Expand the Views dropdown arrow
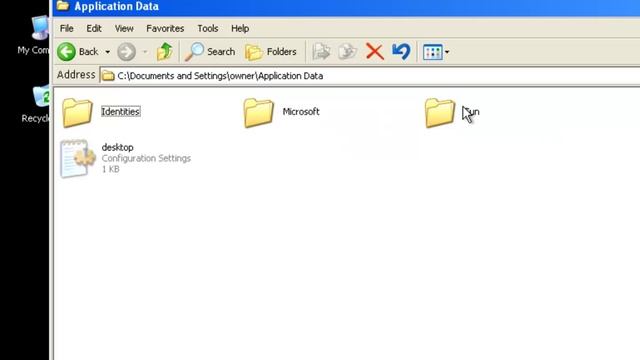 [447, 52]
